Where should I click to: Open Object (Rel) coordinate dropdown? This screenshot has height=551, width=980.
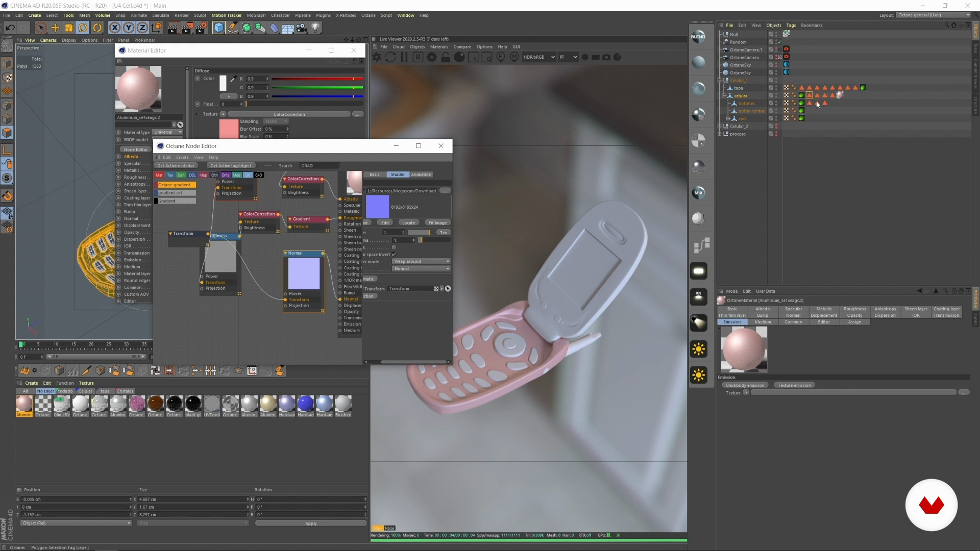(x=76, y=523)
